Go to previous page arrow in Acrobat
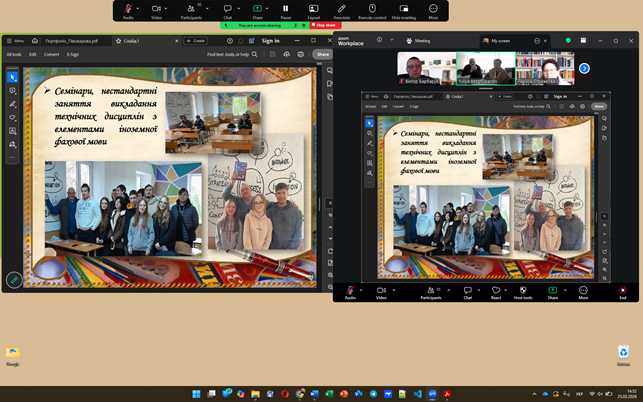 pyautogui.click(x=330, y=227)
